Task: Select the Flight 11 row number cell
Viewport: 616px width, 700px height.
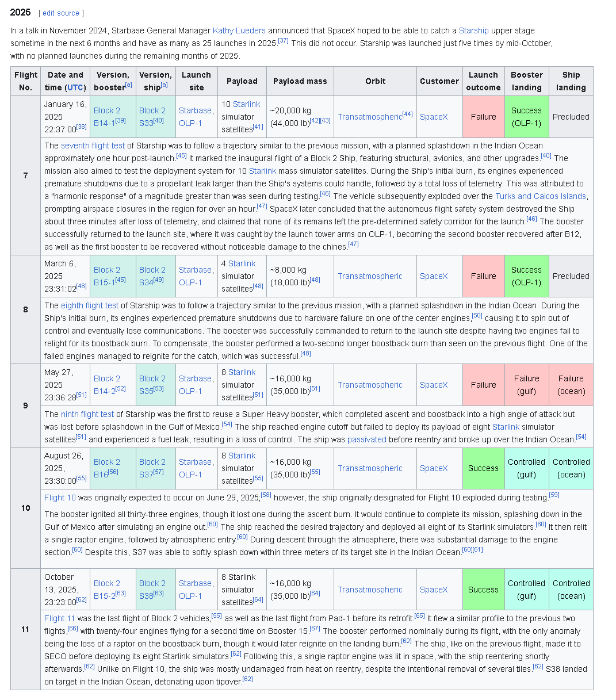Action: click(25, 629)
